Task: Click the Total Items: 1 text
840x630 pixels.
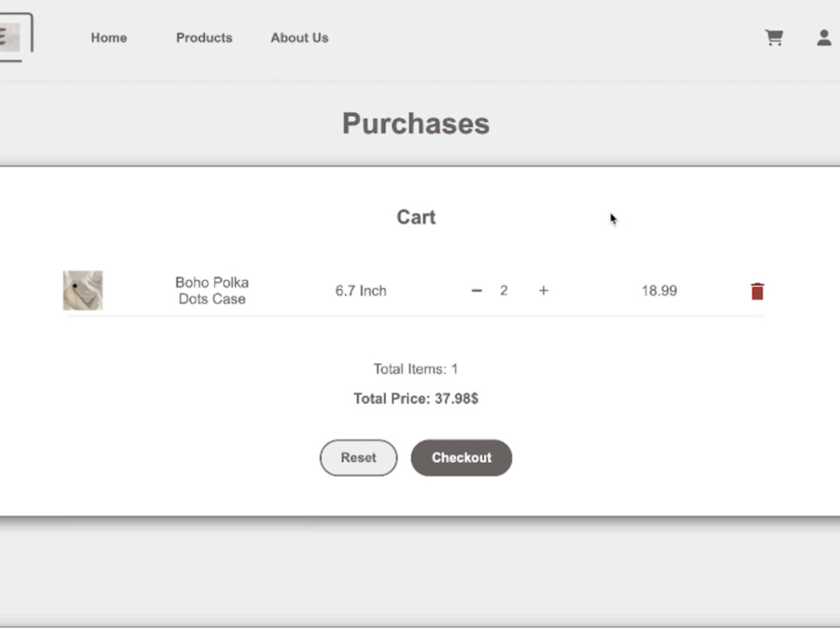Action: [x=416, y=369]
